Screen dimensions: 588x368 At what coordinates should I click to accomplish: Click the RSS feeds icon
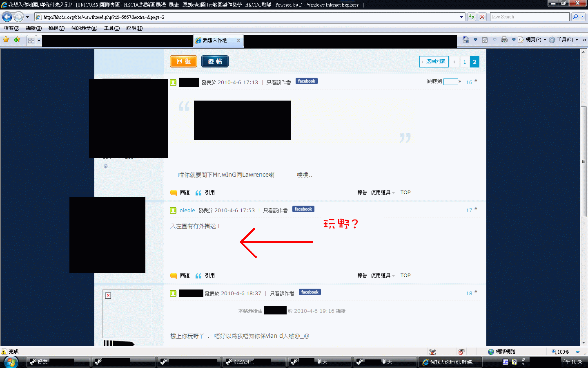tap(485, 40)
